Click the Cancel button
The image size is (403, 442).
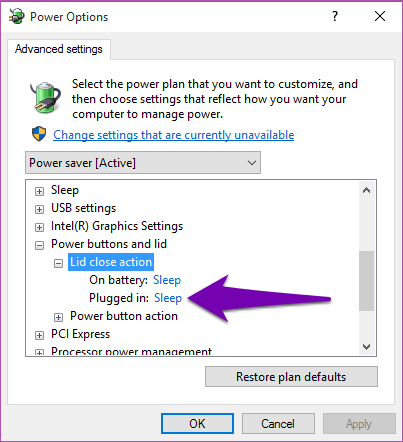click(278, 424)
